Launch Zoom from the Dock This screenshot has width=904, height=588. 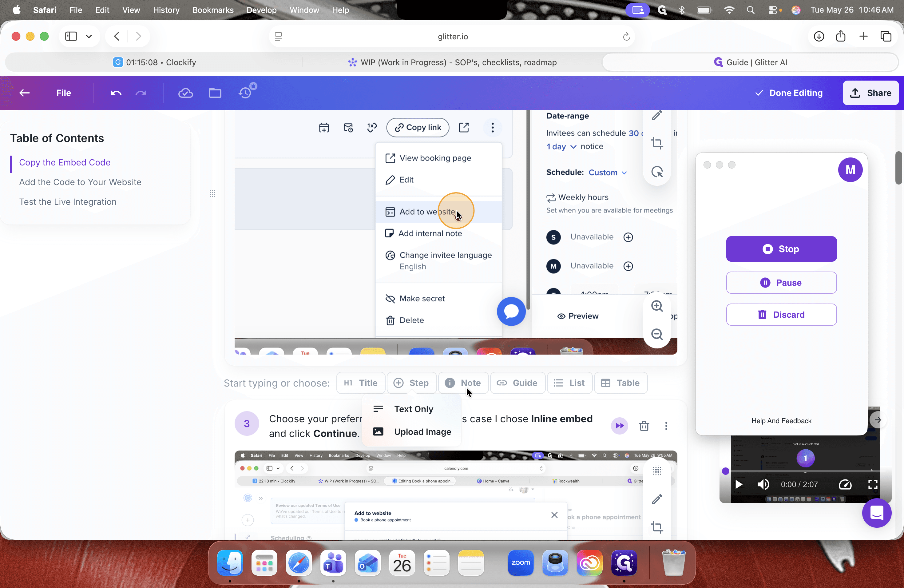520,562
